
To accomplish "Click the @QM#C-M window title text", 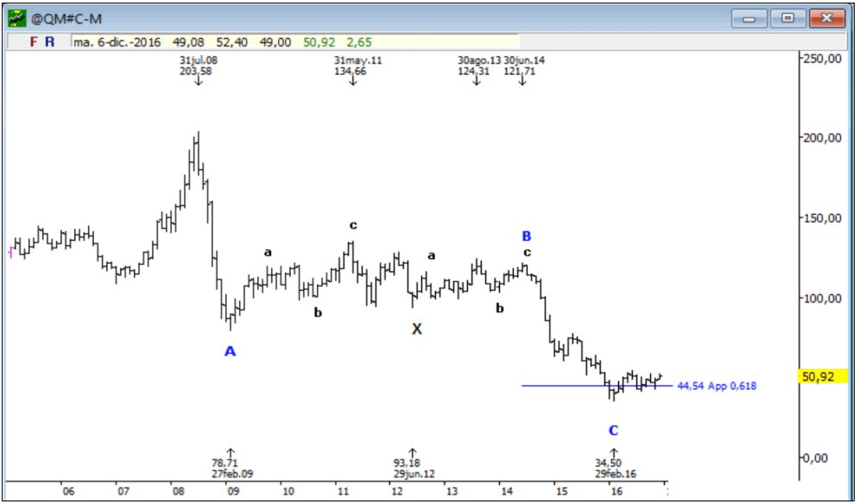I will (66, 20).
